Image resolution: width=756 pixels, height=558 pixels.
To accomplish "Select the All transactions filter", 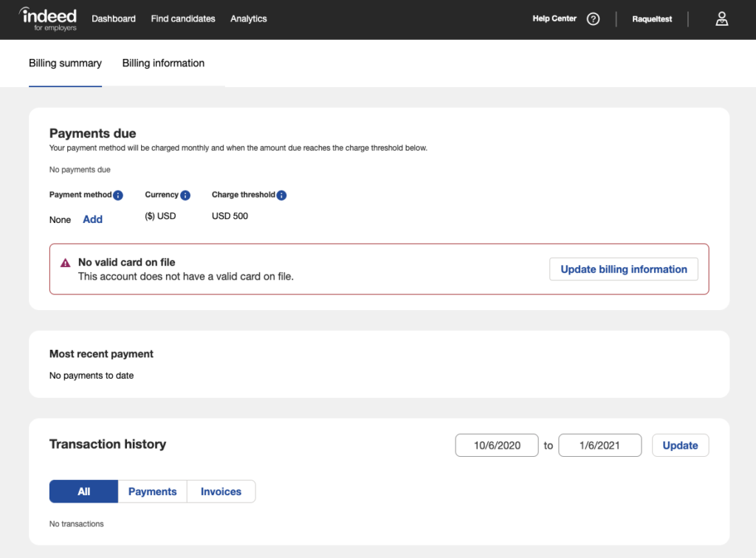I will click(83, 491).
